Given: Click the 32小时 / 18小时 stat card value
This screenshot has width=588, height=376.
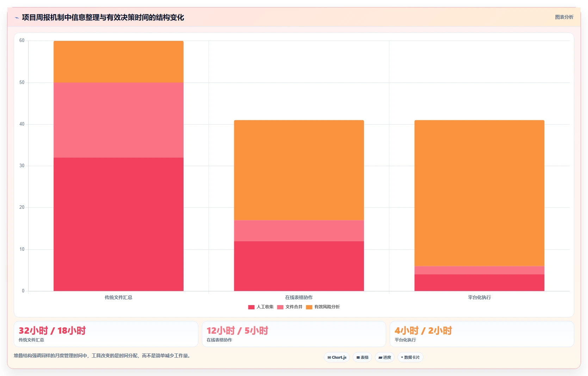Looking at the screenshot, I should tap(52, 330).
